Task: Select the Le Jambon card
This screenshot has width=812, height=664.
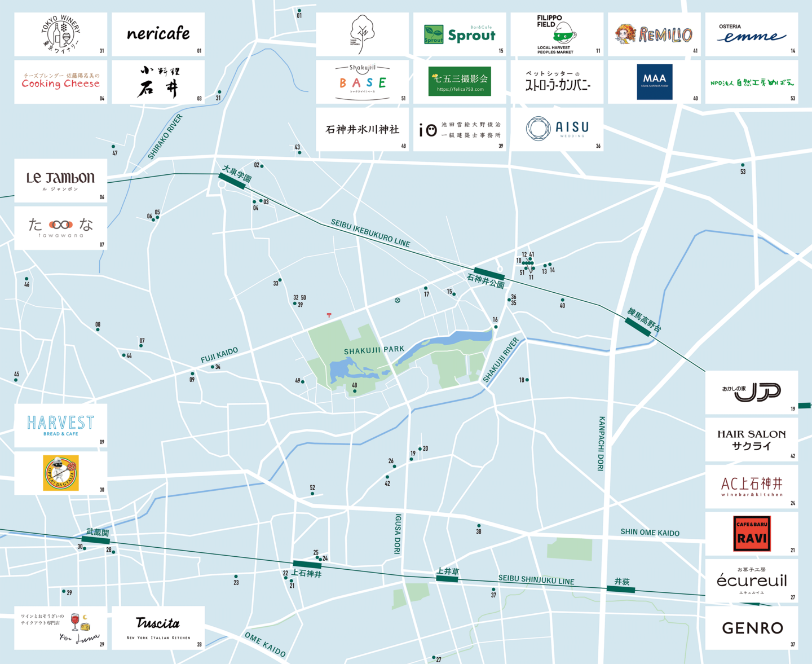Action: [x=60, y=180]
